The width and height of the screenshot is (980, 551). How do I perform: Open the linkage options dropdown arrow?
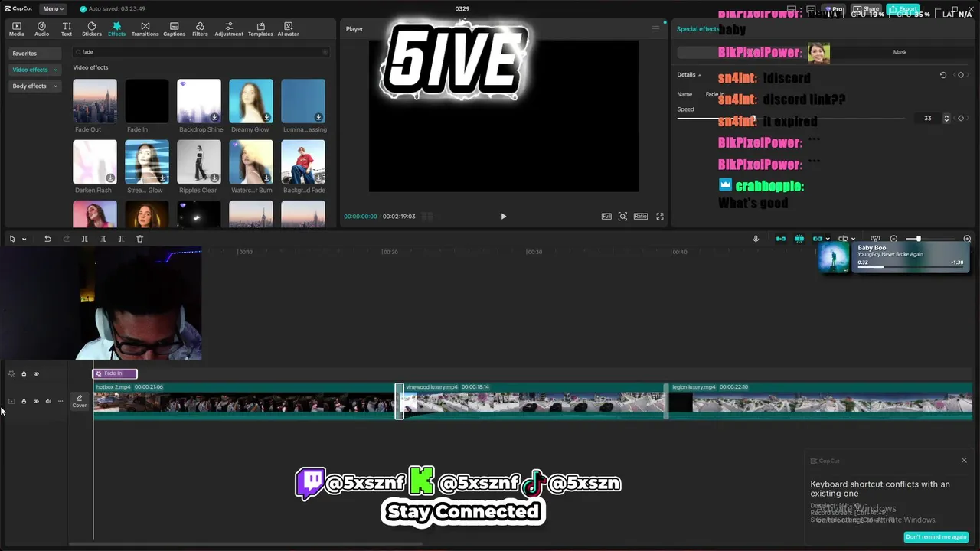pyautogui.click(x=828, y=239)
